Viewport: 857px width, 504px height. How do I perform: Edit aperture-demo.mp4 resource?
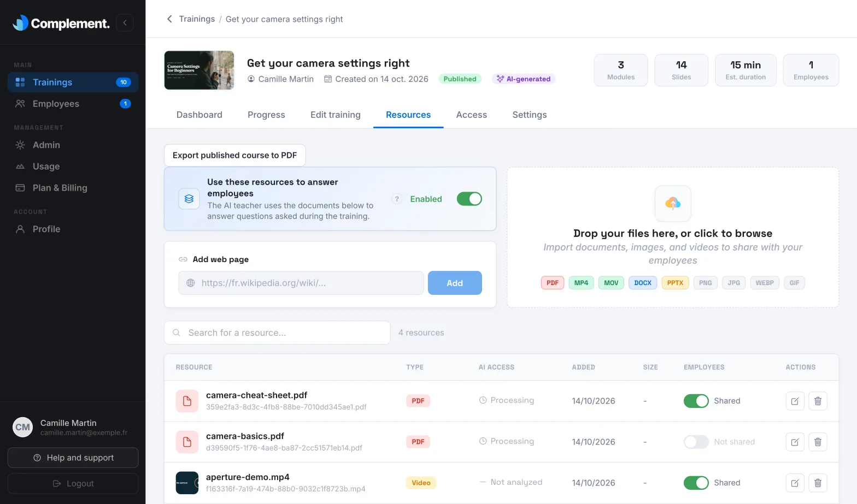click(795, 483)
